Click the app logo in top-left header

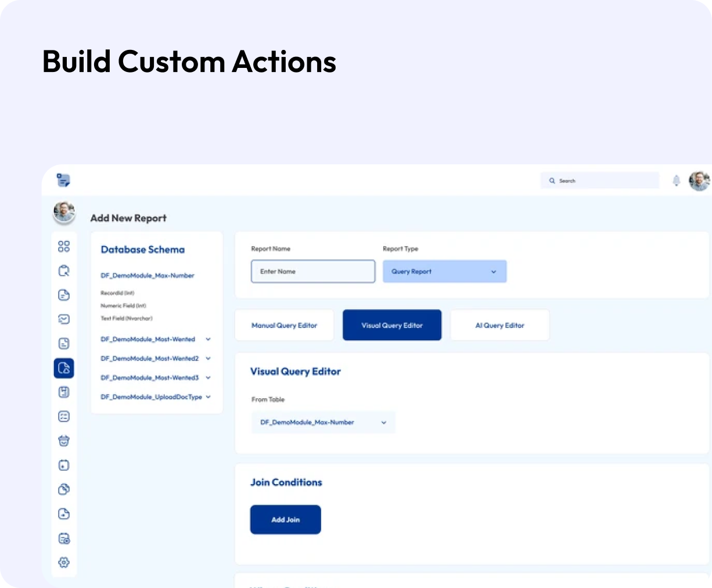pos(63,181)
